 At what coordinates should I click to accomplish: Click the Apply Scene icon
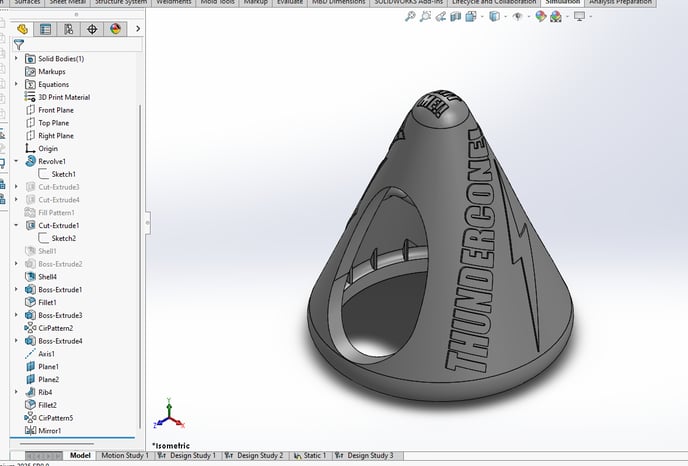[x=556, y=17]
